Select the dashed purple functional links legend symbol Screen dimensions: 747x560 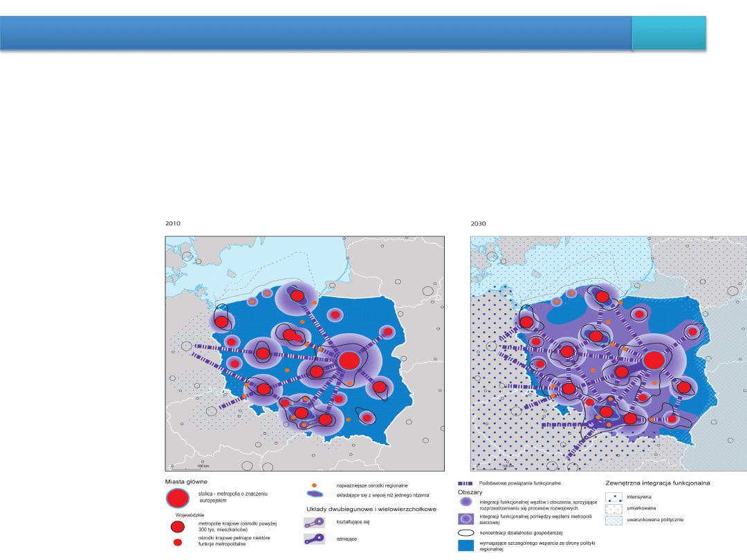point(465,483)
